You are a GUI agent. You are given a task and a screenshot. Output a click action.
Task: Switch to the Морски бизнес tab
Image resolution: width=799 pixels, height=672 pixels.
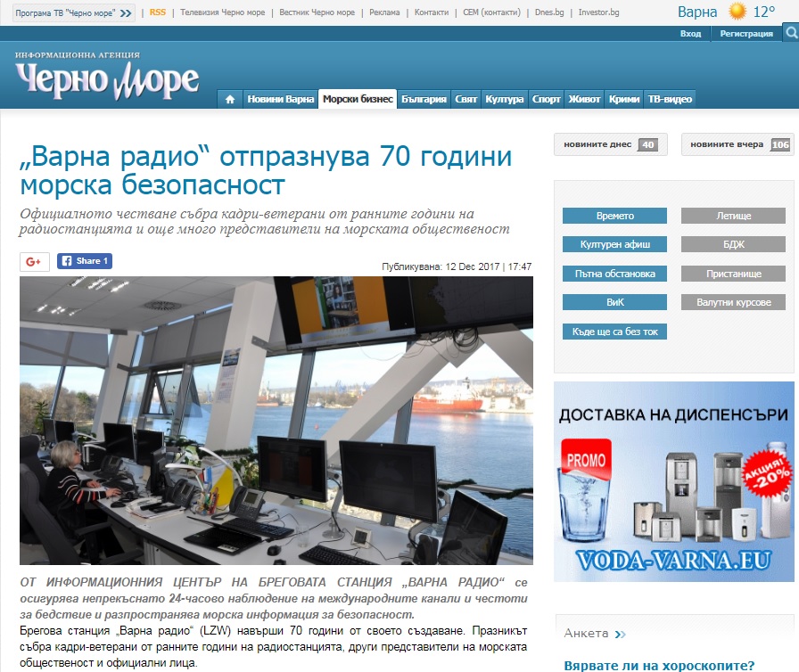tap(358, 99)
